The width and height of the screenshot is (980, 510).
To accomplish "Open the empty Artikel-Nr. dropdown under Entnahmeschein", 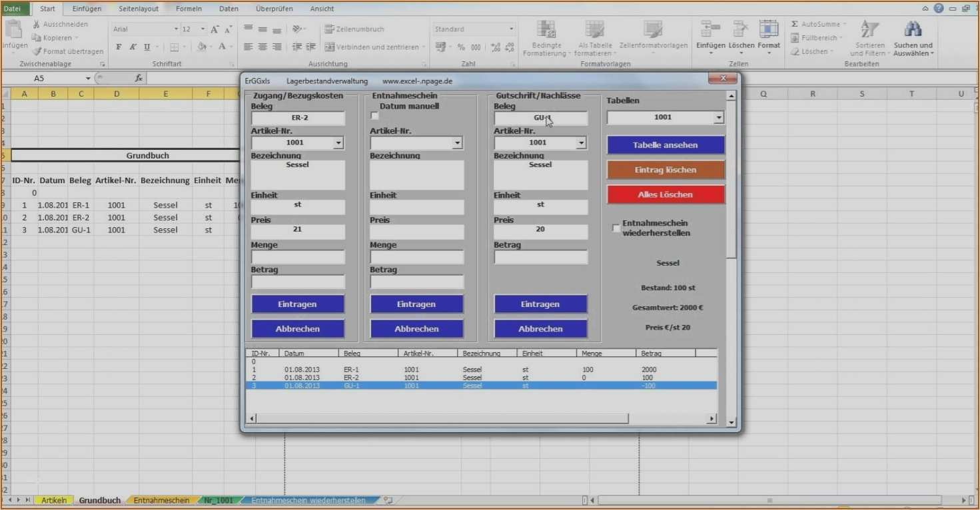I will [457, 143].
